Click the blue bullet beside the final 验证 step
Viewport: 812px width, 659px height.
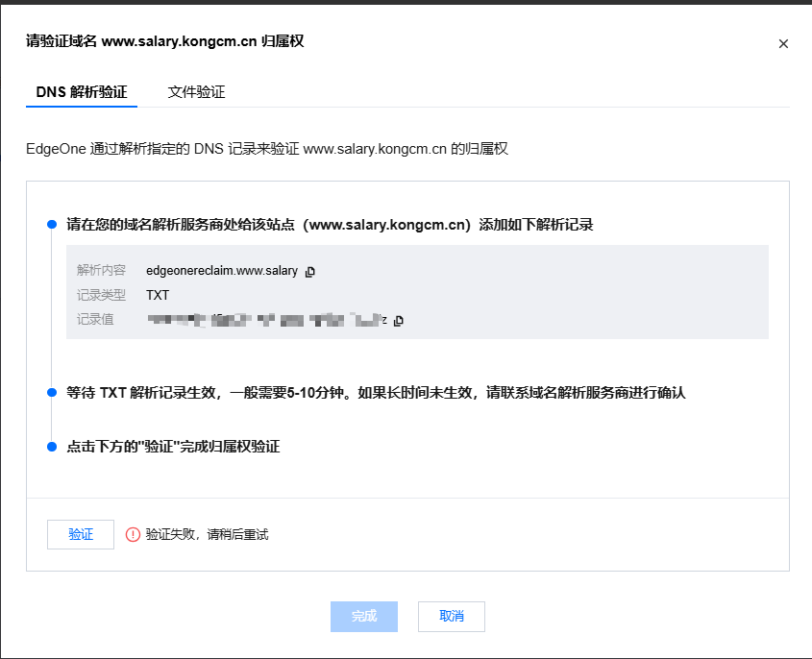point(52,447)
